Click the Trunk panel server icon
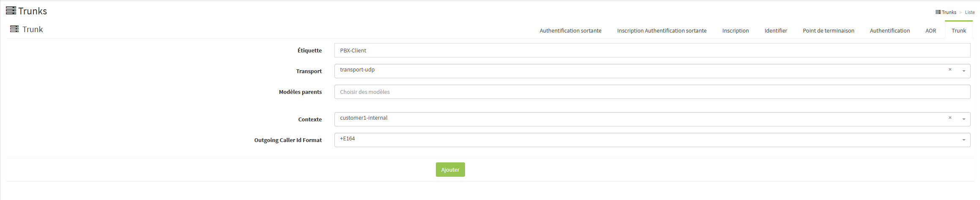 pos(14,29)
